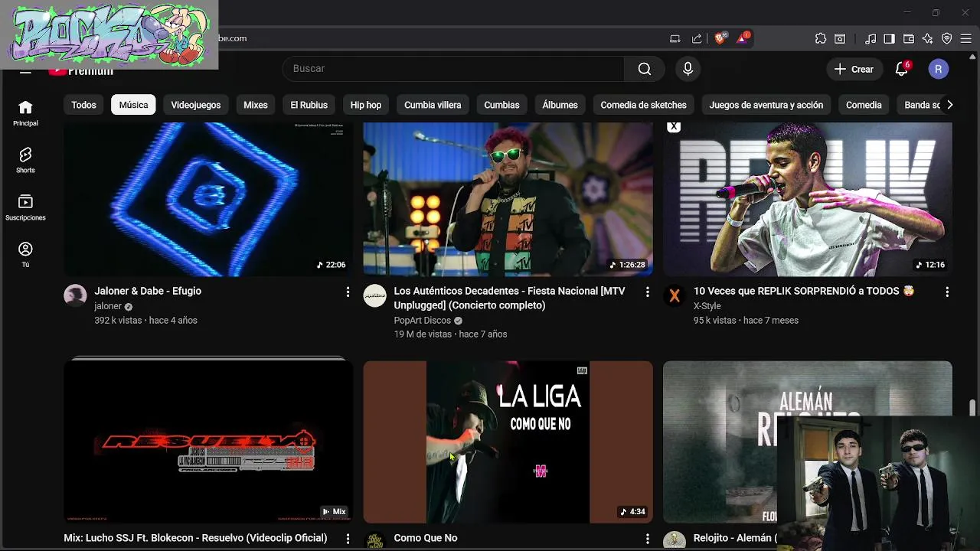
Task: Open the Tú profile section
Action: [x=25, y=255]
